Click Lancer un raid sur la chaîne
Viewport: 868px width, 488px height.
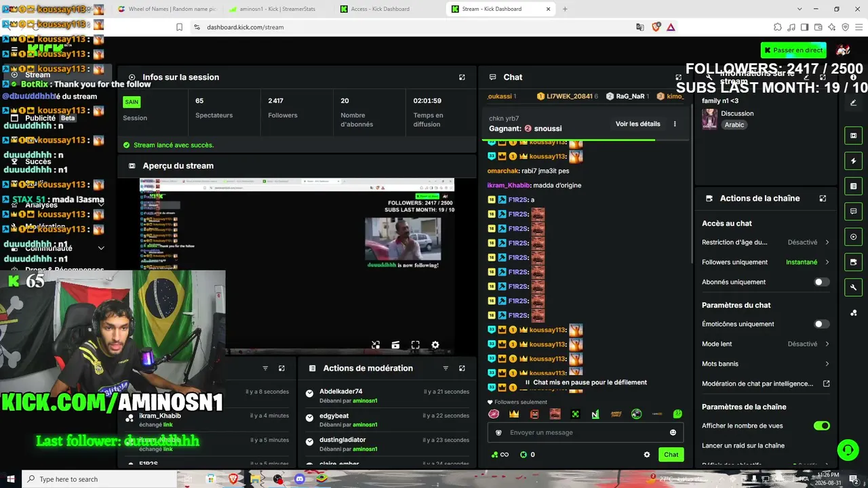coord(743,446)
